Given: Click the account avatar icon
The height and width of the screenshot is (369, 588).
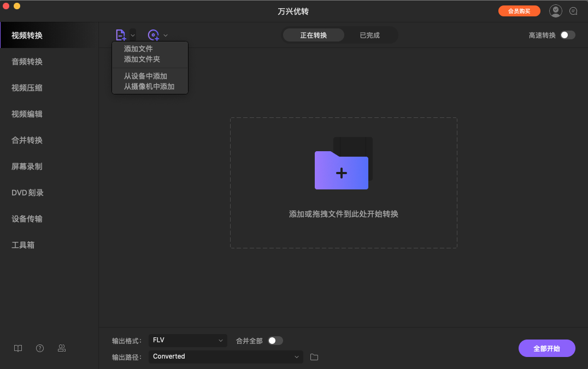Looking at the screenshot, I should 555,10.
